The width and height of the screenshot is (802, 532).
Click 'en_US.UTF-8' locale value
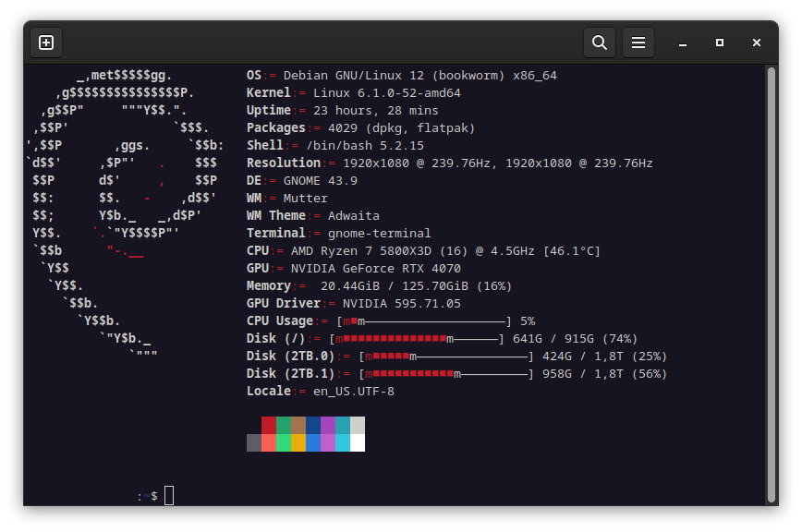tap(354, 392)
